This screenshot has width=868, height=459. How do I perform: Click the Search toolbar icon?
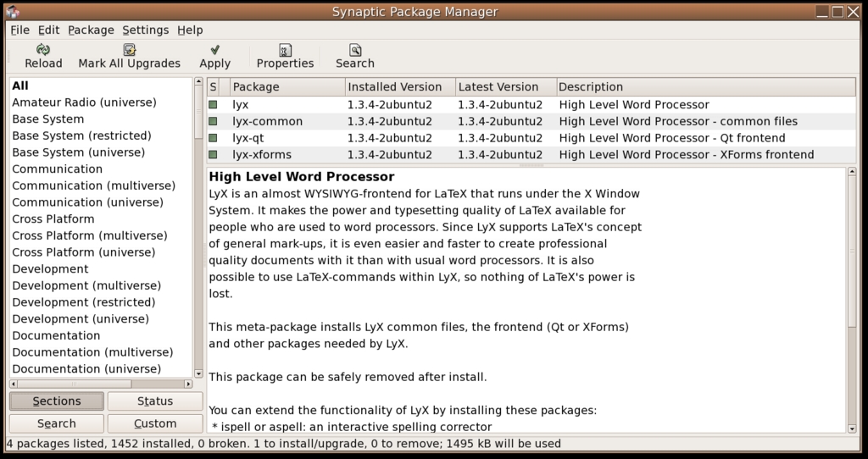click(354, 50)
